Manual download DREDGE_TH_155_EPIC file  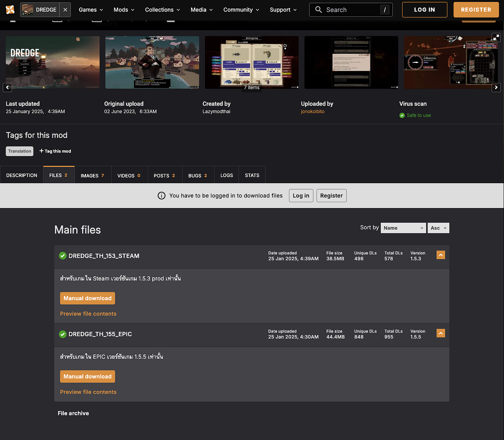coord(88,376)
